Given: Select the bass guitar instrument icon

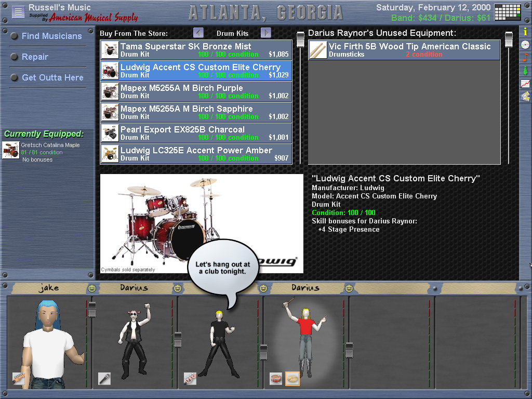Looking at the screenshot, I should (x=190, y=378).
